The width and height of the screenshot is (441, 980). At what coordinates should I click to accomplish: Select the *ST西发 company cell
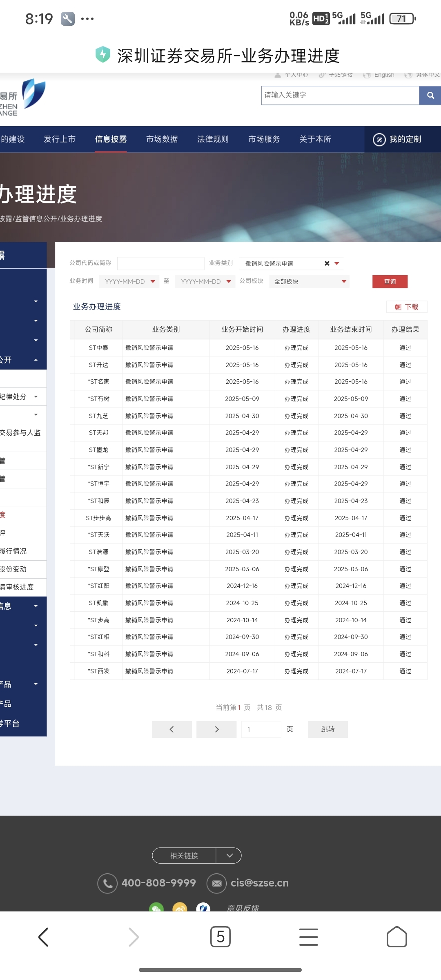pos(98,671)
